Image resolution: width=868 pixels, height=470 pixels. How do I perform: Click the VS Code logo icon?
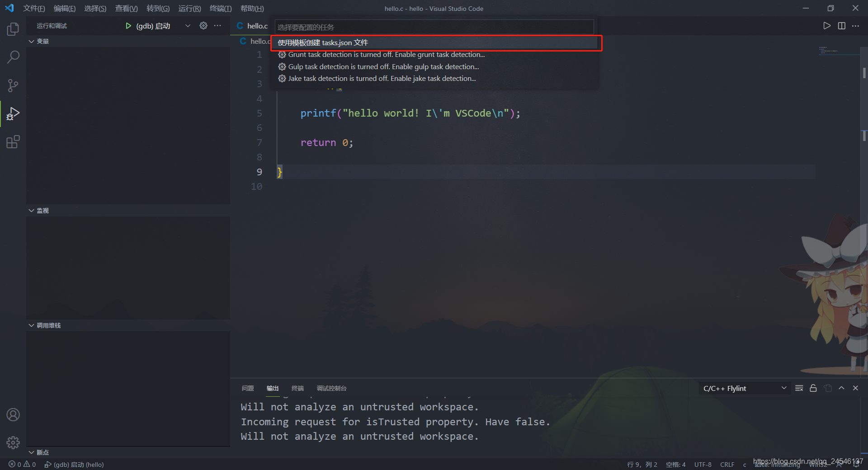point(9,8)
